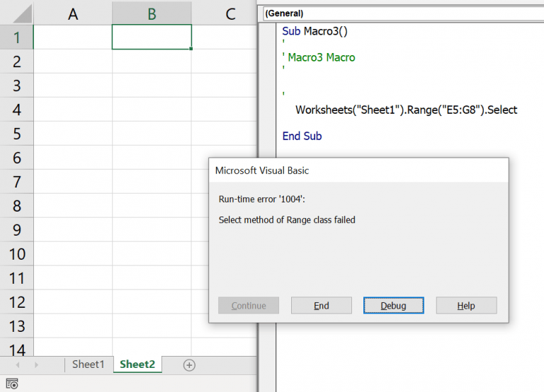Select the Sheet2 worksheet tab
The image size is (544, 392).
coord(137,364)
